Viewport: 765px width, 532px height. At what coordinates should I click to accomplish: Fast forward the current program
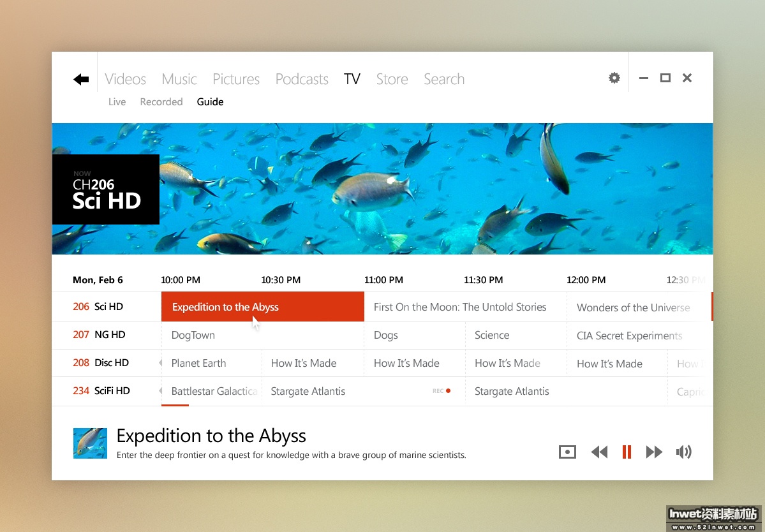coord(654,452)
